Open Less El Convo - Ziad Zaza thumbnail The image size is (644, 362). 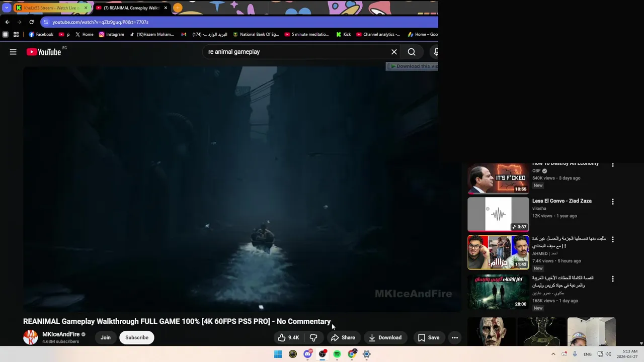point(498,214)
